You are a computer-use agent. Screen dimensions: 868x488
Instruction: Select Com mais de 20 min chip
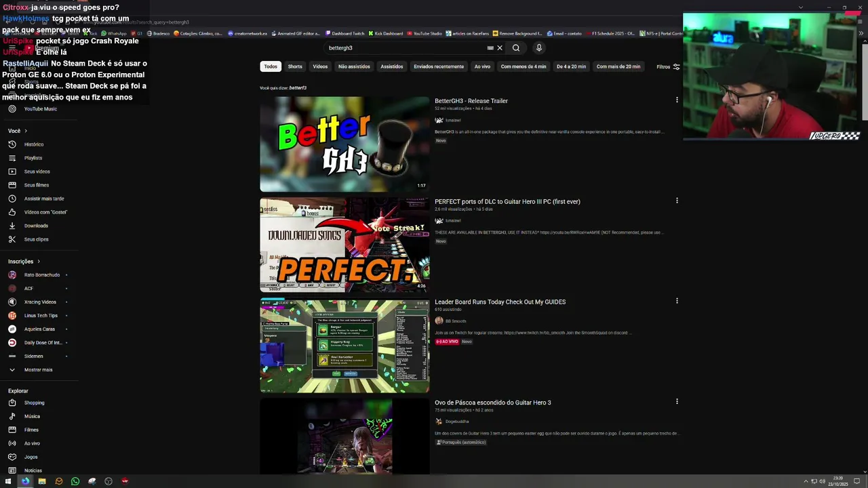[x=618, y=66]
